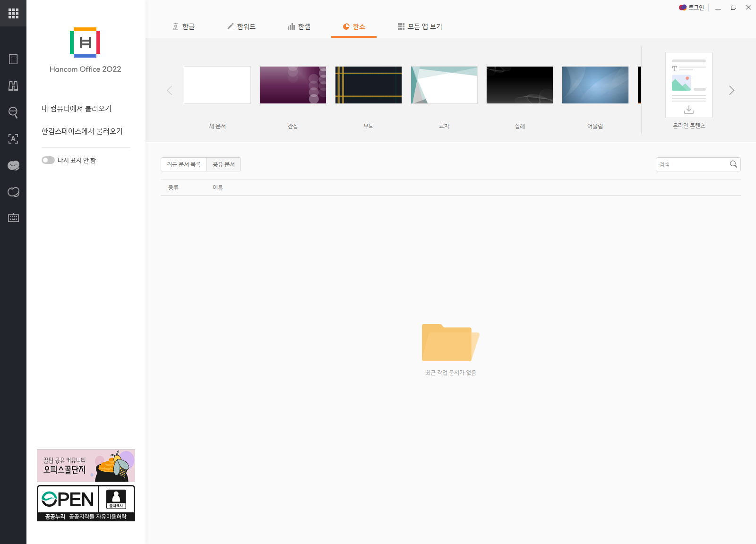Click the online content download icon
The height and width of the screenshot is (544, 756).
point(689,110)
